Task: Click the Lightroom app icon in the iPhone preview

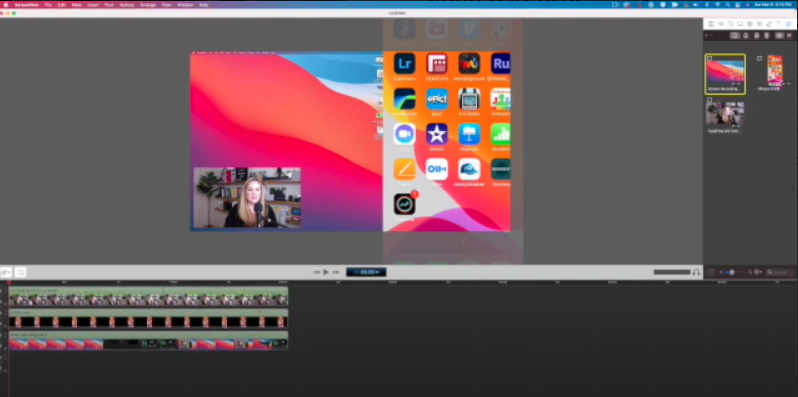Action: [405, 64]
